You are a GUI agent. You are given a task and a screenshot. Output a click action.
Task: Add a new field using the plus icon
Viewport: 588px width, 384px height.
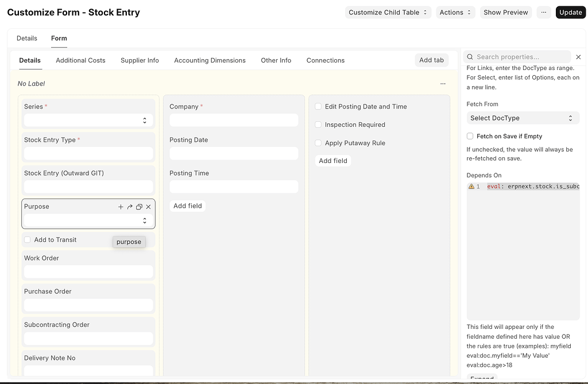[121, 207]
